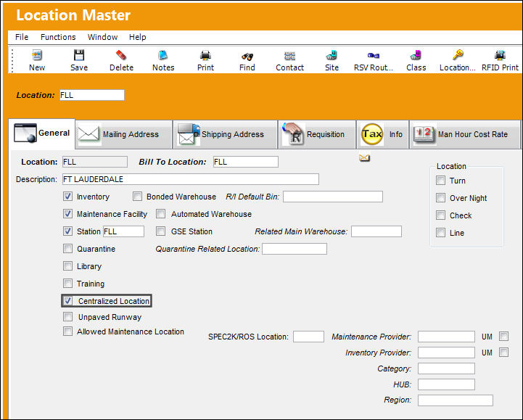This screenshot has width=523, height=420.
Task: Uncheck the Inventory checkbox
Action: 67,196
